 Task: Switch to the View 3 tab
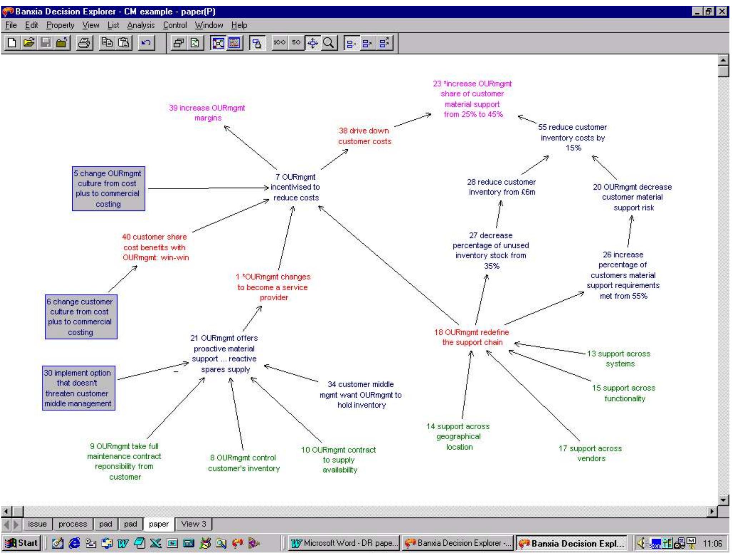193,524
